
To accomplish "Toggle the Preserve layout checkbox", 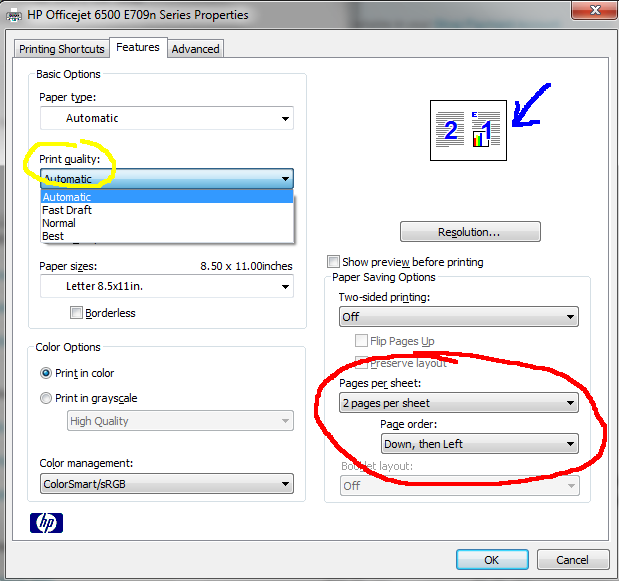I will pyautogui.click(x=361, y=362).
